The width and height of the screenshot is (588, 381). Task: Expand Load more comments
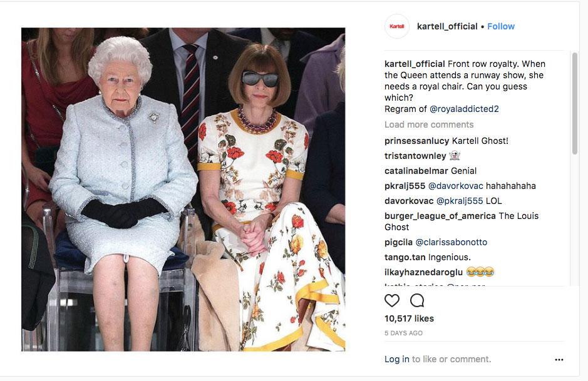tap(429, 124)
